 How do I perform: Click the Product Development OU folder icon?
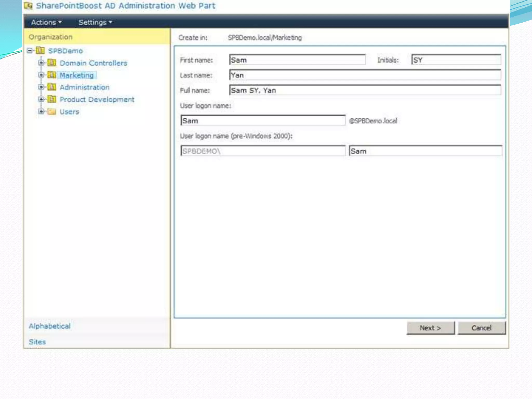point(52,99)
